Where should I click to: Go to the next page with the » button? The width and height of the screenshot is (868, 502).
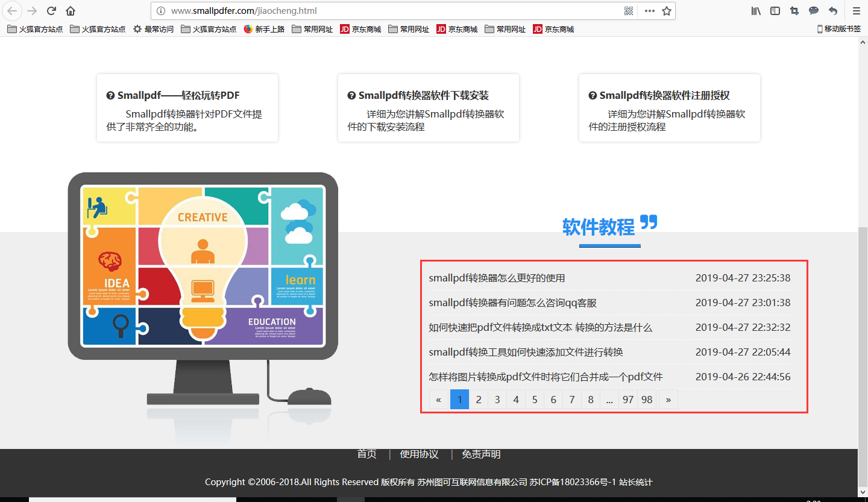click(668, 400)
